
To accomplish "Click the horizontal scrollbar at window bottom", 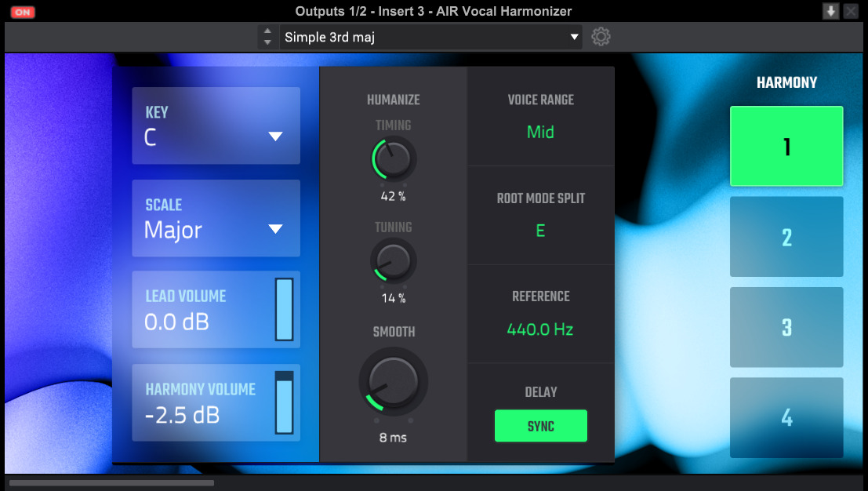I will (112, 482).
